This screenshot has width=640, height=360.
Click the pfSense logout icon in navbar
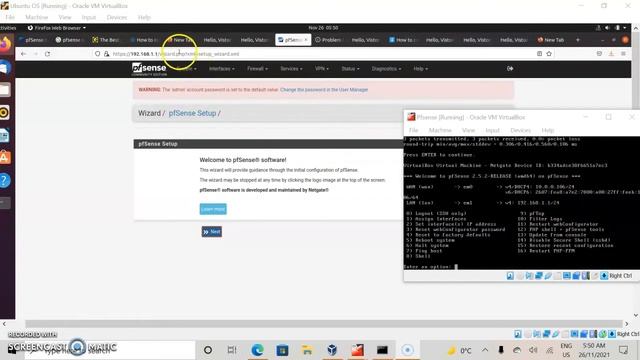[x=510, y=69]
